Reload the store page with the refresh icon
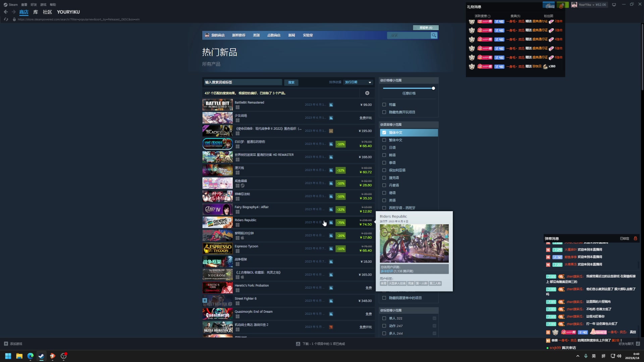This screenshot has height=362, width=644. (6, 19)
